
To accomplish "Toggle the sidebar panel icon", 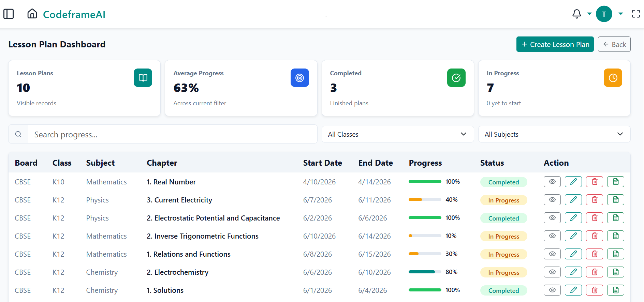I will point(9,14).
